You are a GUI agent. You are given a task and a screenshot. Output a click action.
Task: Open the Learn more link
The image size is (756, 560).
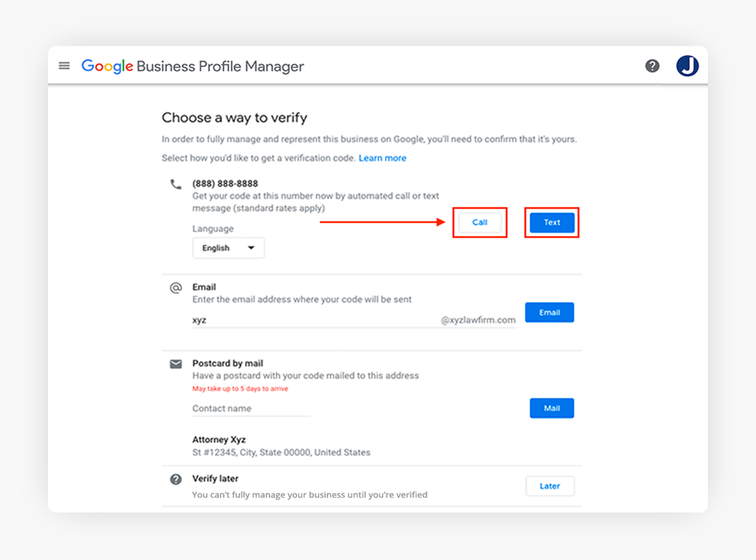[x=383, y=158]
